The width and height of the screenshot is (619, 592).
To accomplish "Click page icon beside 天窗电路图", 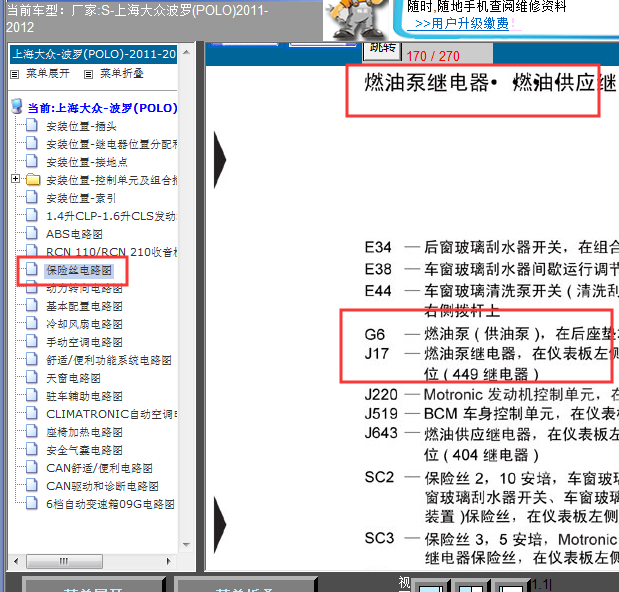I will 32,377.
